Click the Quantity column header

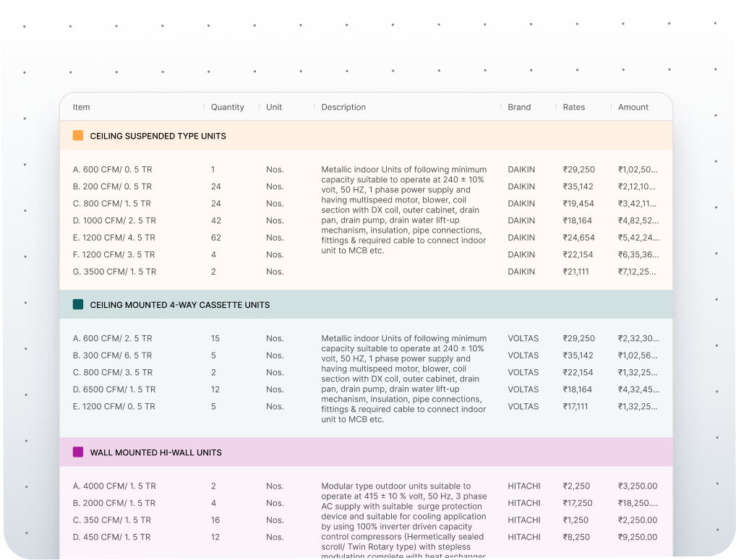tap(227, 107)
